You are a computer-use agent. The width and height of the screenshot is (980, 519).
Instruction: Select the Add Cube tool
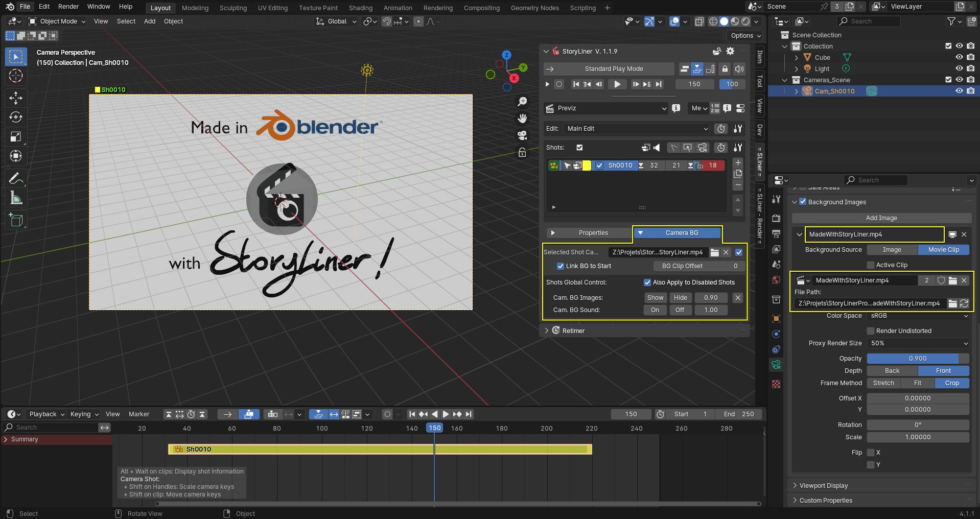pyautogui.click(x=16, y=220)
